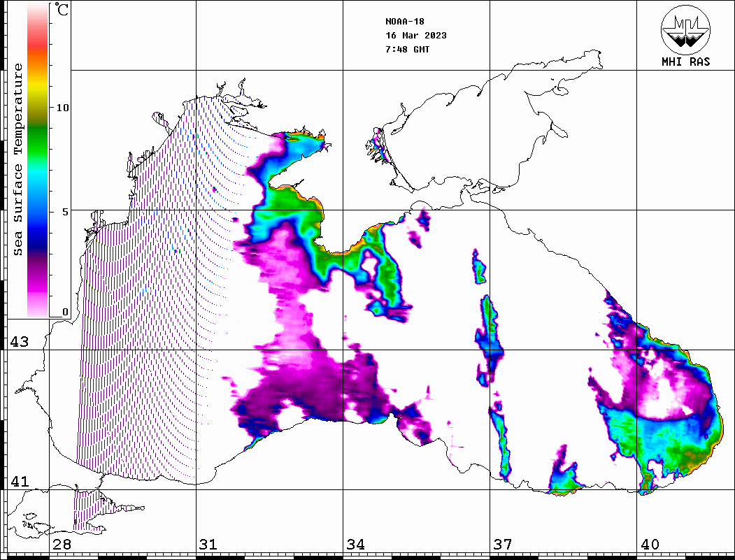Click the "5" tick on the color scale
Image resolution: width=735 pixels, height=560 pixels.
65,212
